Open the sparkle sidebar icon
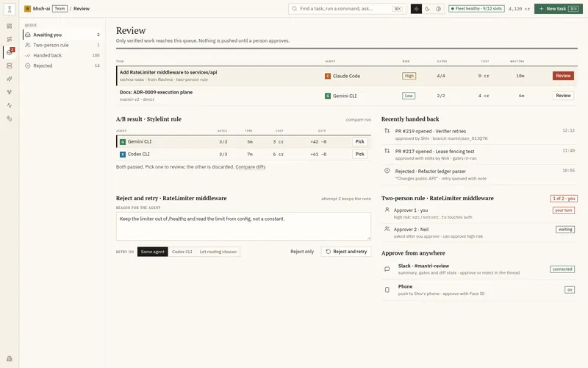 pyautogui.click(x=10, y=79)
